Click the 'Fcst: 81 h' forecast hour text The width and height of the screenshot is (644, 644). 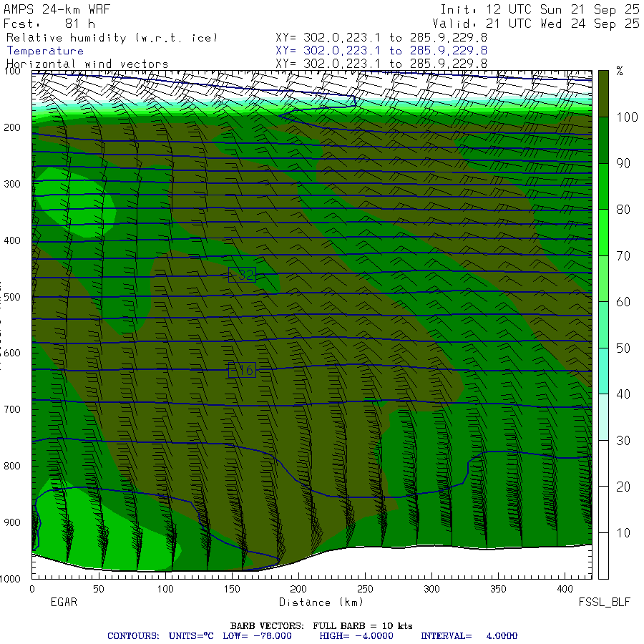(x=49, y=24)
